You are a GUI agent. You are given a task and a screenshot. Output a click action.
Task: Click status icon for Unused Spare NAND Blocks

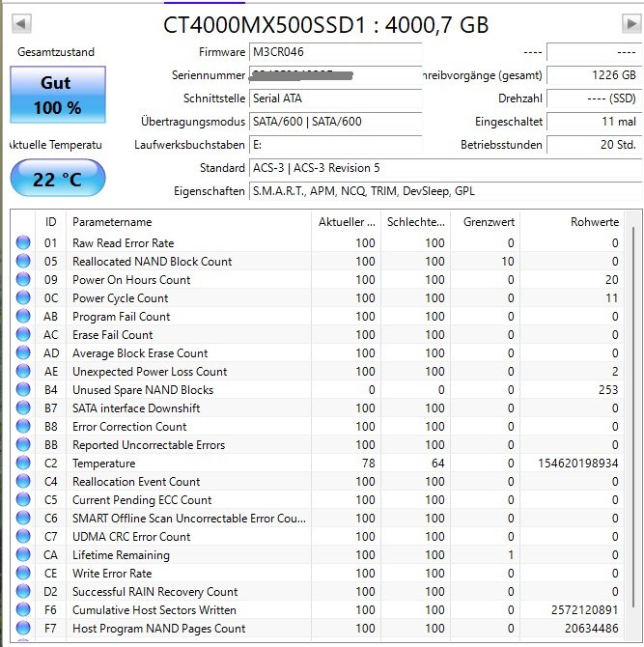[x=23, y=389]
